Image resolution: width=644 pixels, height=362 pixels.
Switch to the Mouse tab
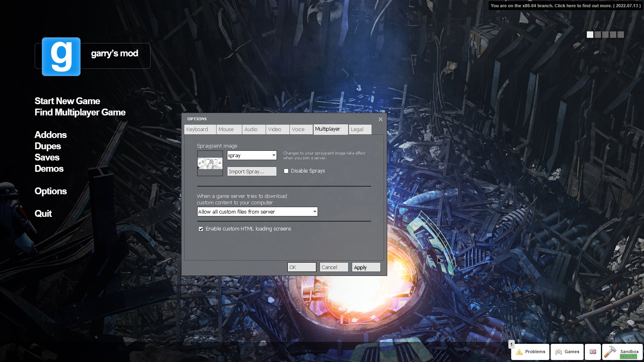[x=229, y=130]
